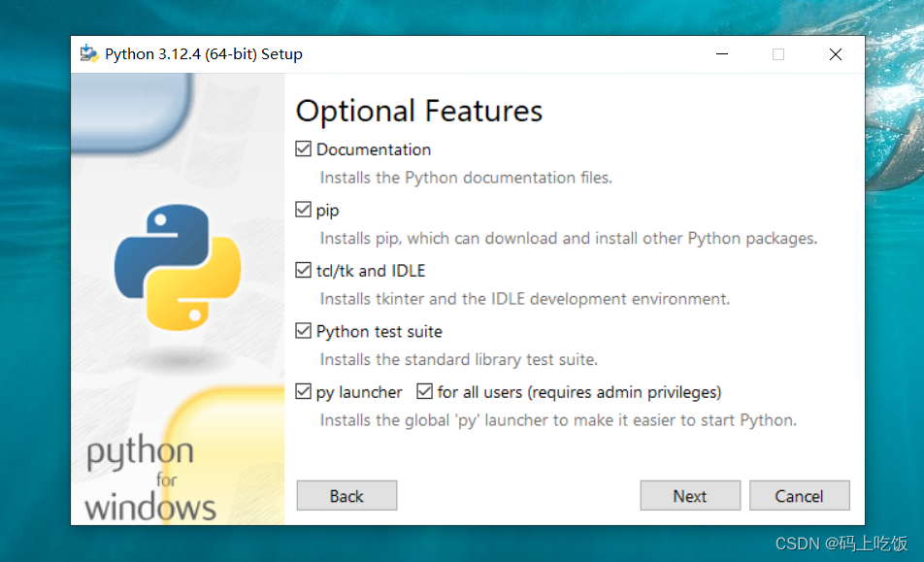924x562 pixels.
Task: Click the Back button
Action: point(346,495)
